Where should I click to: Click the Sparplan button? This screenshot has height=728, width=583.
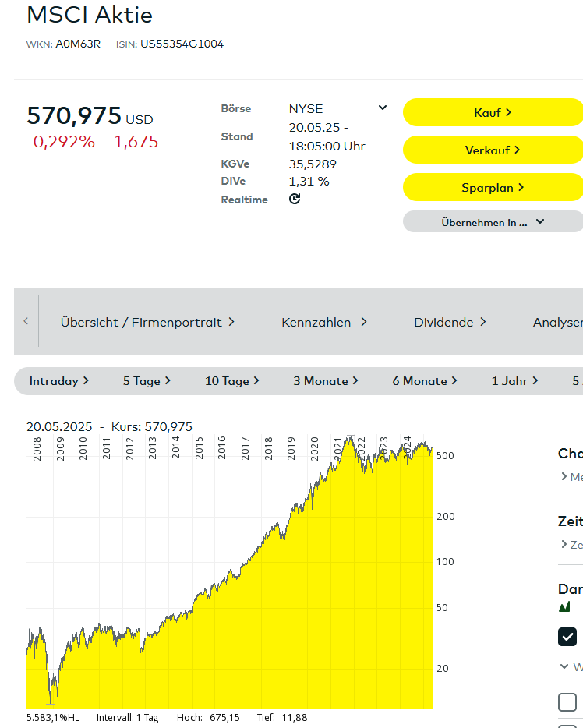click(x=493, y=188)
